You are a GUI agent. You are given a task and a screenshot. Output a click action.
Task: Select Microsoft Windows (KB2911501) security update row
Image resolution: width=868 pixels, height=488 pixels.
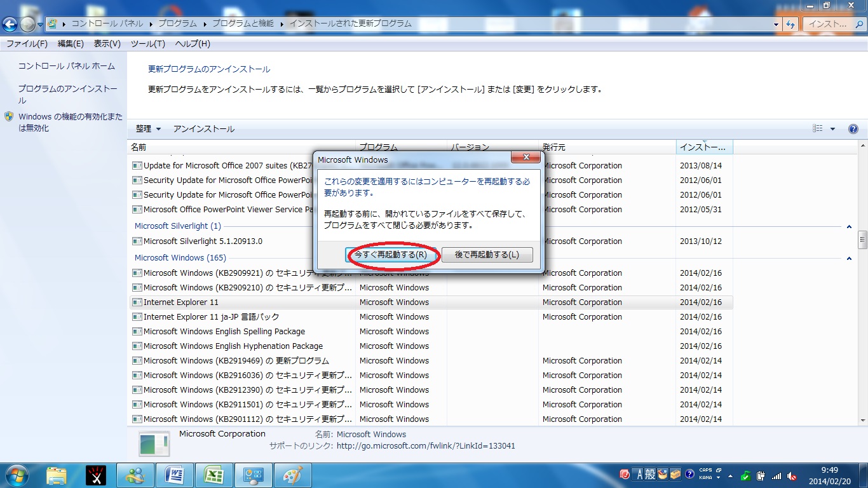coord(431,405)
